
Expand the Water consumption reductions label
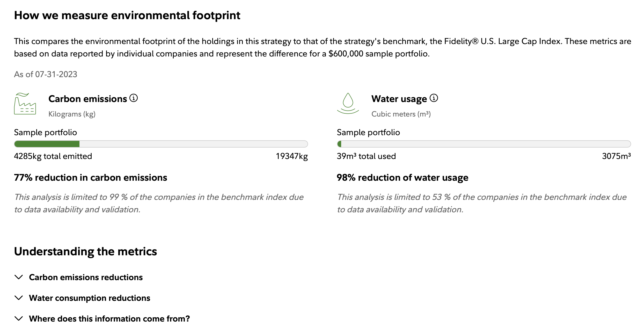90,298
